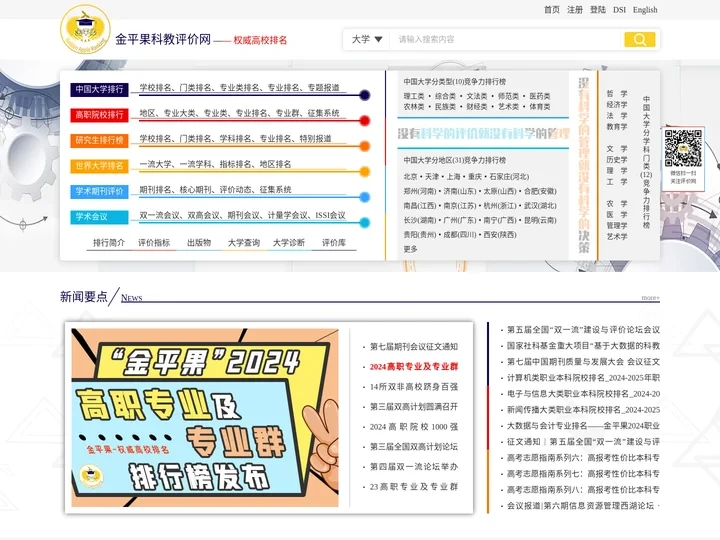Open 第四届双一流论坛举办 news item
720x540 pixels.
[414, 467]
